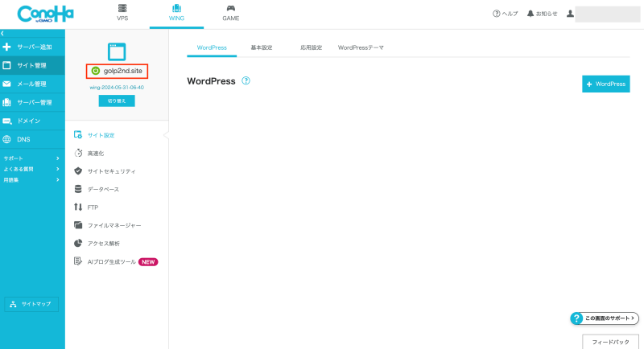Open アクセス解析 pie chart item
Viewport: 644px width, 349px height.
tap(103, 243)
